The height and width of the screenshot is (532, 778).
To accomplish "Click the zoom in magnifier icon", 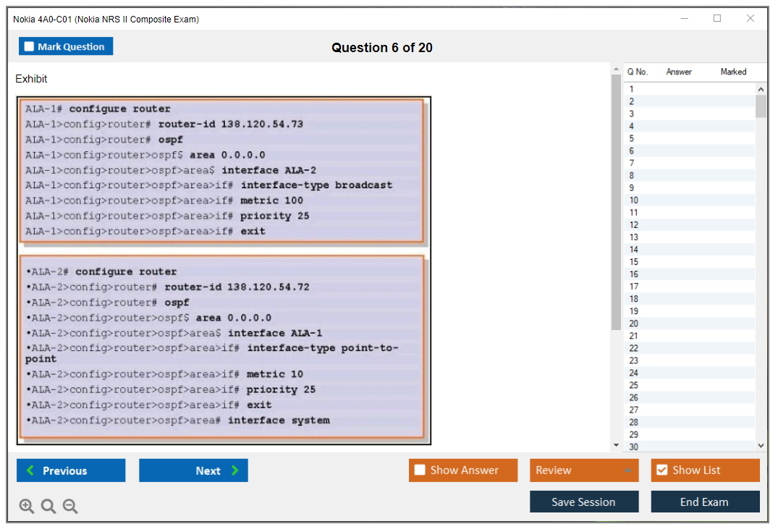I will coord(27,507).
